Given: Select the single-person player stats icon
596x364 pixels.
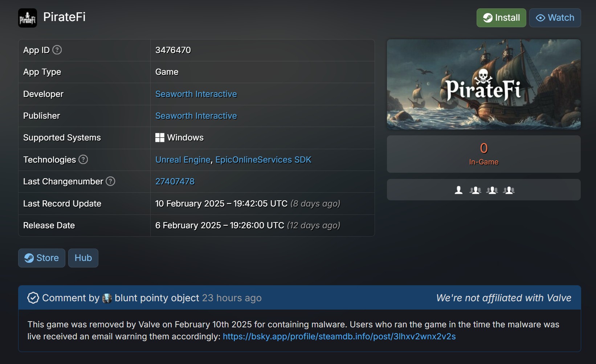Looking at the screenshot, I should coord(458,190).
